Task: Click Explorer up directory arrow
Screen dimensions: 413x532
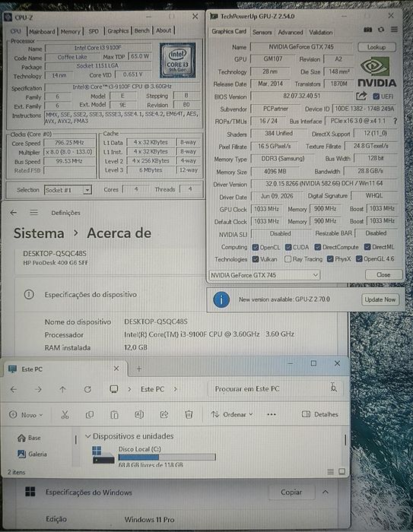Action: tap(63, 389)
